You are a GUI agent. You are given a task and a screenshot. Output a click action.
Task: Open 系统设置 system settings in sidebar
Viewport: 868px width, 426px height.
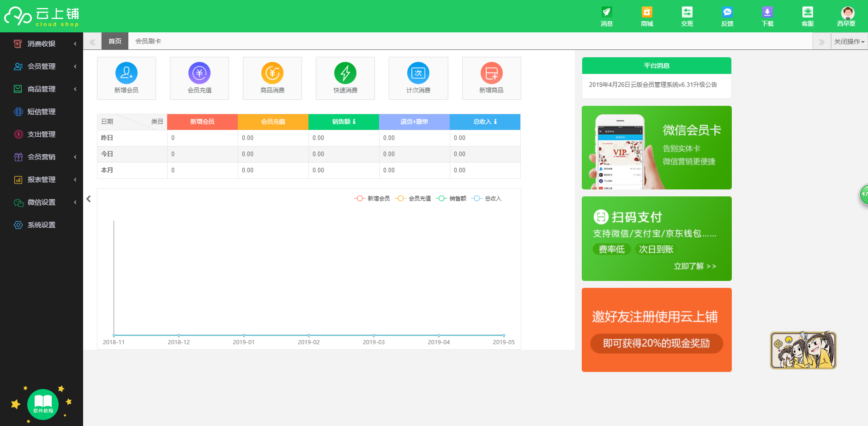[42, 225]
